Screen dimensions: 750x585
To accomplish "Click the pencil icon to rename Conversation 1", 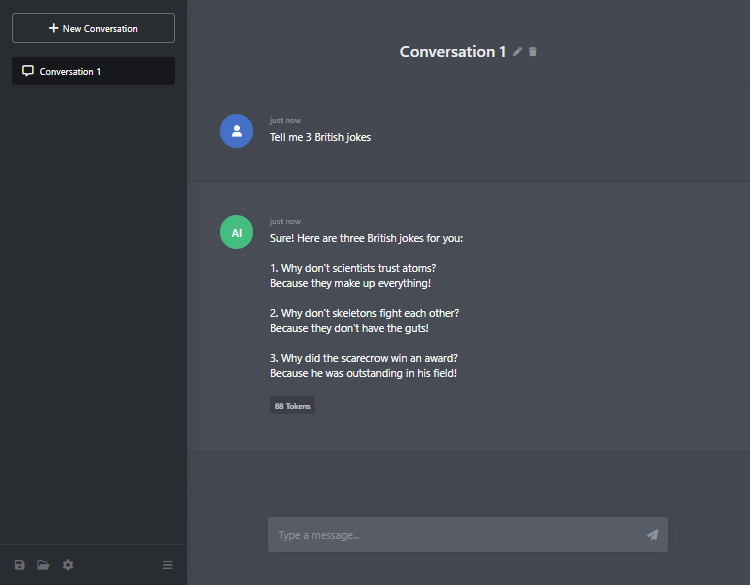I will click(x=517, y=52).
